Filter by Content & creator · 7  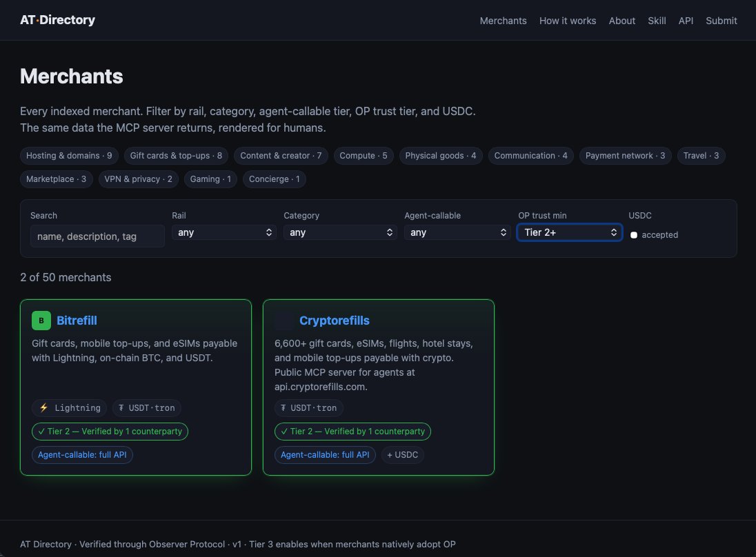(281, 156)
